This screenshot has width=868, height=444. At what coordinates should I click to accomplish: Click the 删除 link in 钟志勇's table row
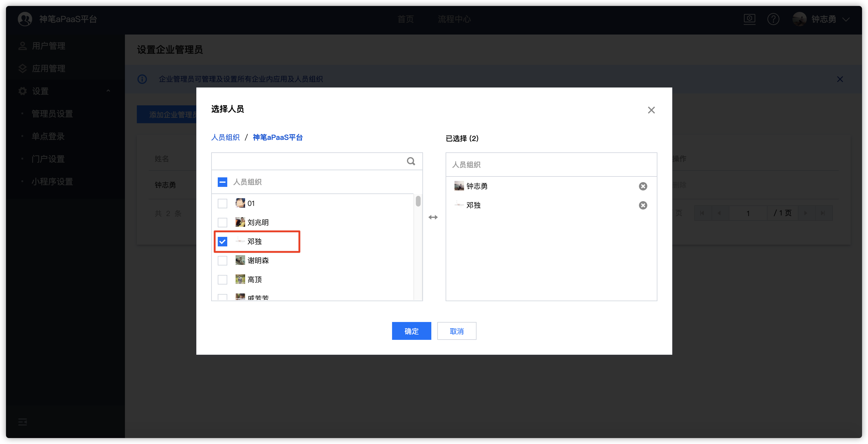click(679, 185)
